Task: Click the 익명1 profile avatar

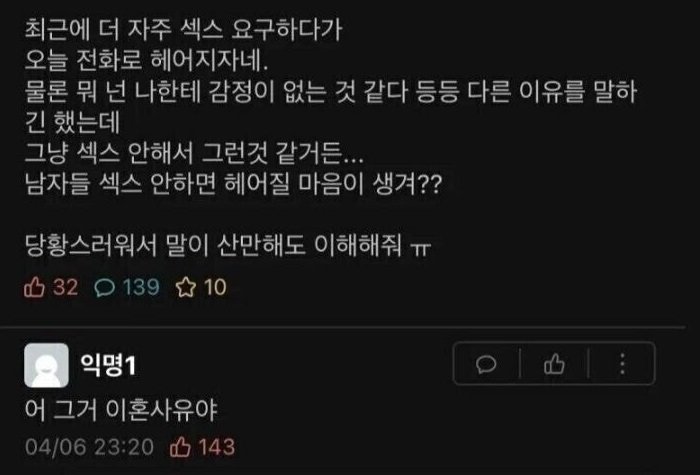Action: coord(45,366)
